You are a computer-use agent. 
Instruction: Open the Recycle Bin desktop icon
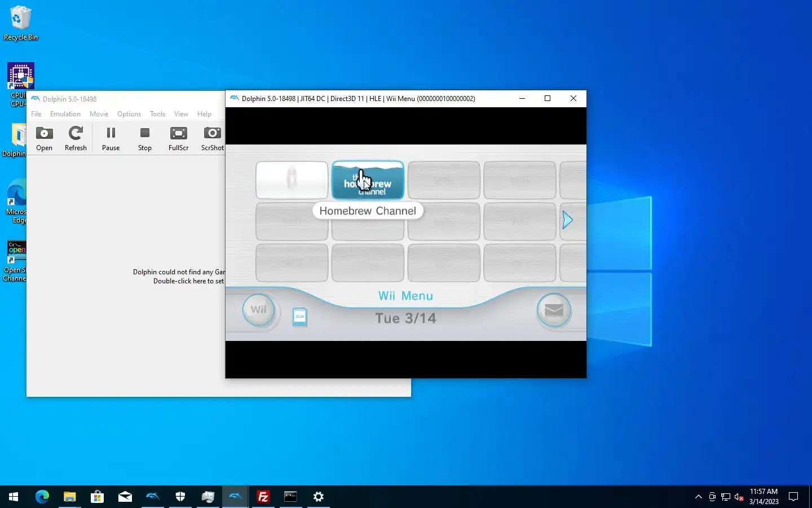[21, 23]
